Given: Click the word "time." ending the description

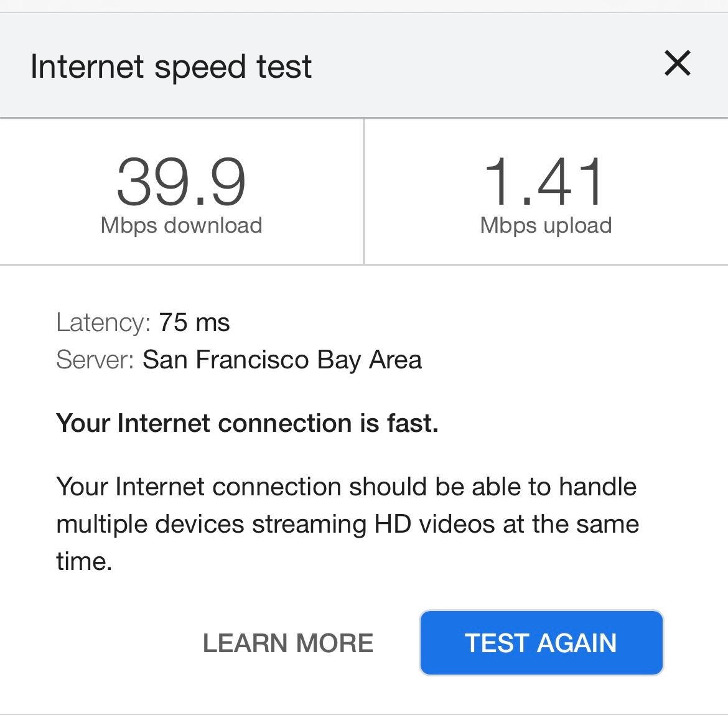Looking at the screenshot, I should coord(84,561).
